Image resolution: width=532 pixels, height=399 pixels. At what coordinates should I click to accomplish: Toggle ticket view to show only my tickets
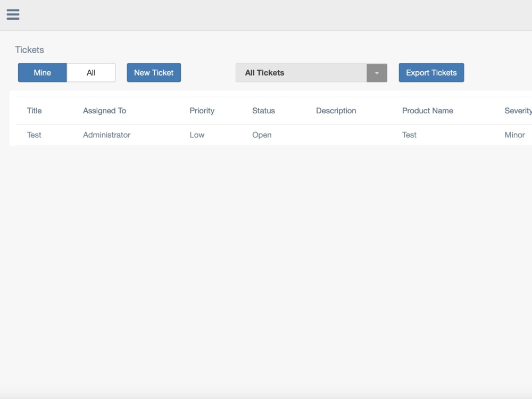[x=42, y=72]
